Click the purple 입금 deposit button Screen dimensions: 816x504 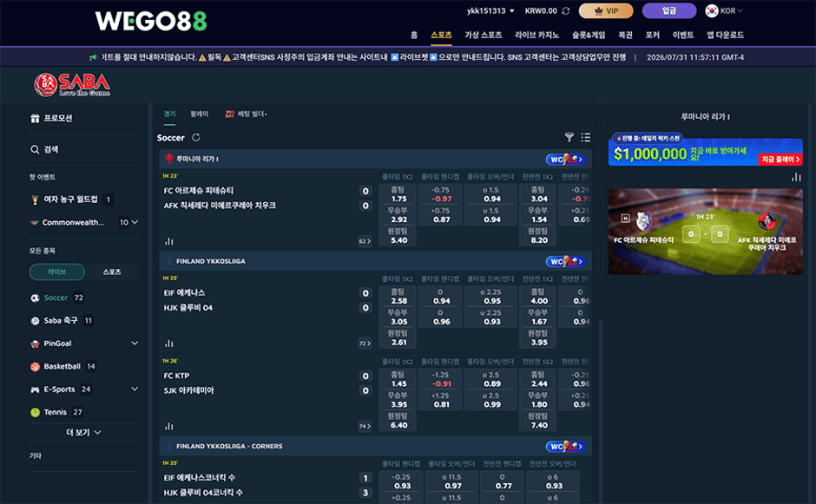click(668, 11)
